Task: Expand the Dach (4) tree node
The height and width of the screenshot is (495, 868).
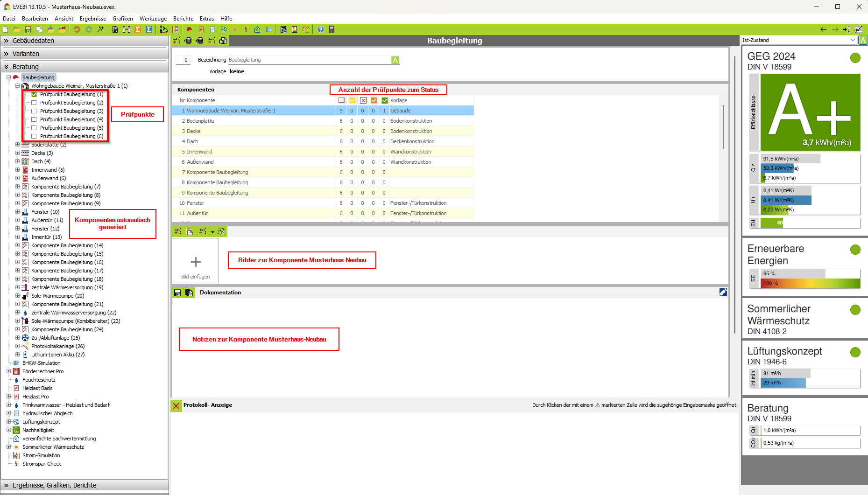Action: (18, 161)
